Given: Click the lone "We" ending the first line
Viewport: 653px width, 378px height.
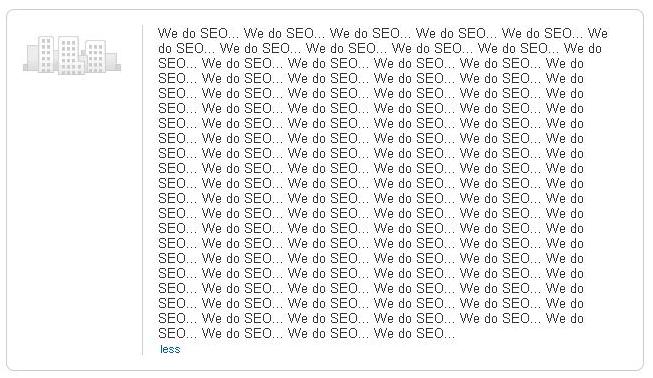Looking at the screenshot, I should point(598,33).
